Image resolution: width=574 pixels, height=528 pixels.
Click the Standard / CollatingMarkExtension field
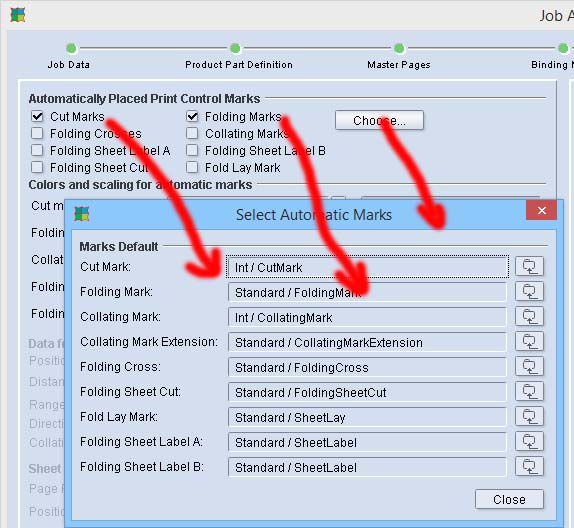click(x=368, y=342)
